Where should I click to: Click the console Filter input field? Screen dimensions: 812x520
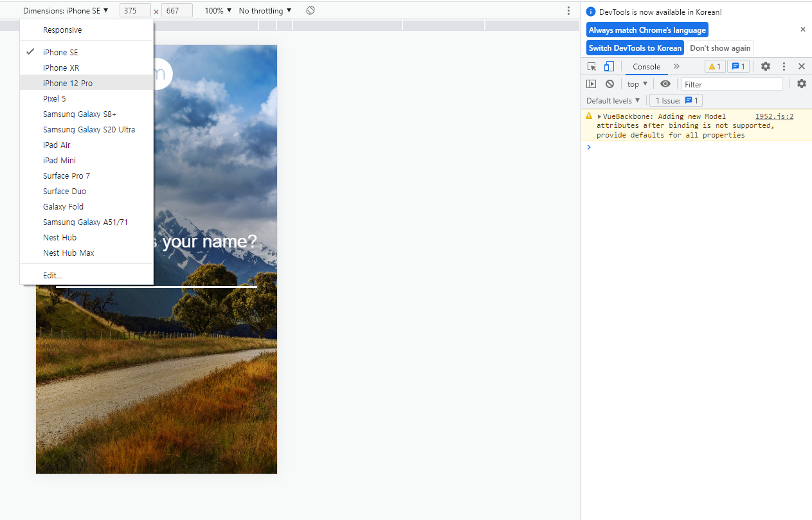coord(732,84)
